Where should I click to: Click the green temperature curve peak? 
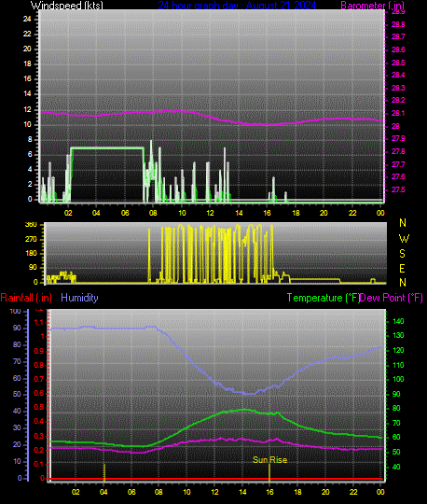pos(243,410)
